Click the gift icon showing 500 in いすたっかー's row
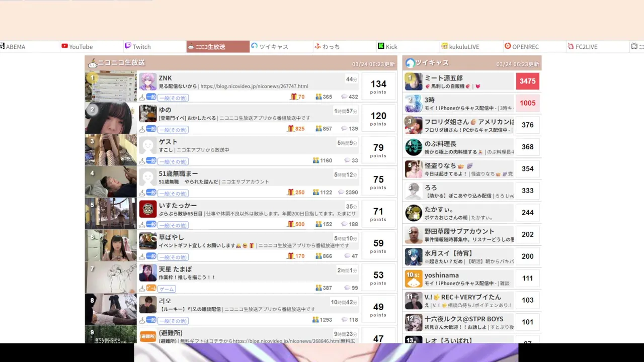Viewport: 644px width, 362px height. pyautogui.click(x=290, y=224)
